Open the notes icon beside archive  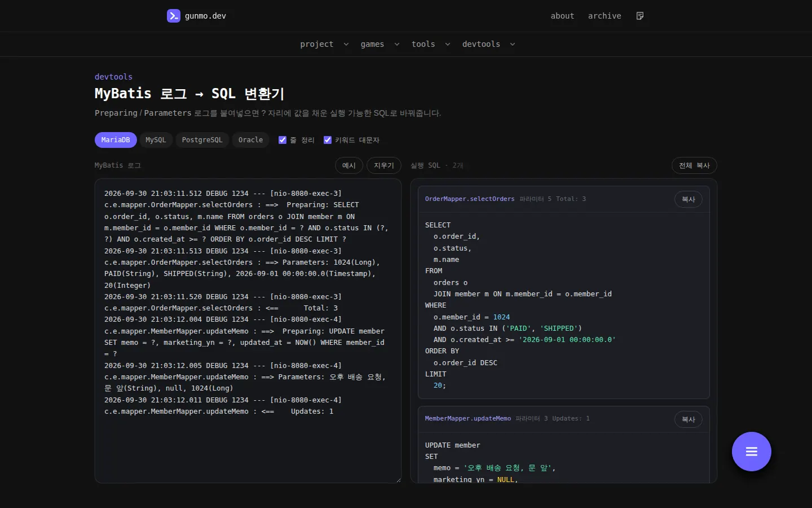pos(639,16)
